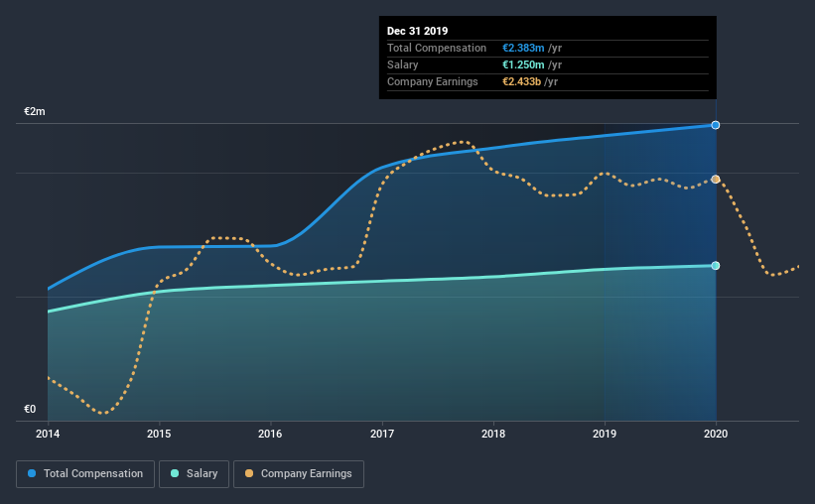Click the €2m y-axis label
The image size is (815, 504).
click(35, 112)
